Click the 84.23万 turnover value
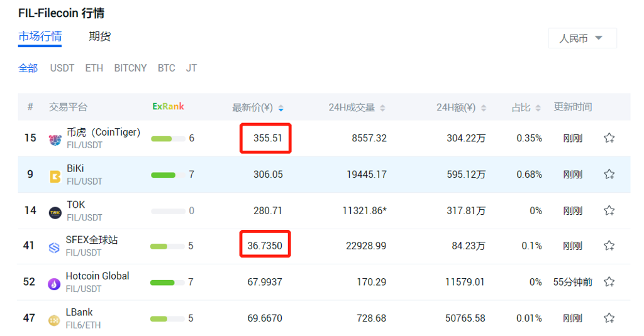 [468, 246]
